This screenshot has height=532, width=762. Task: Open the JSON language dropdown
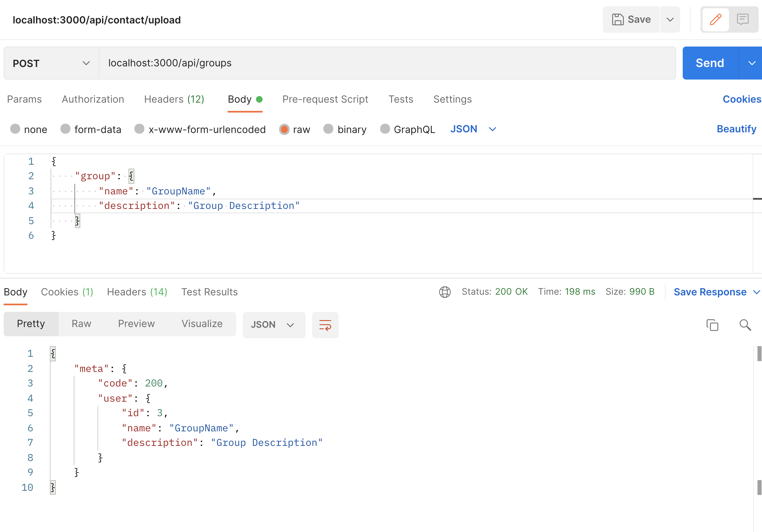click(473, 129)
